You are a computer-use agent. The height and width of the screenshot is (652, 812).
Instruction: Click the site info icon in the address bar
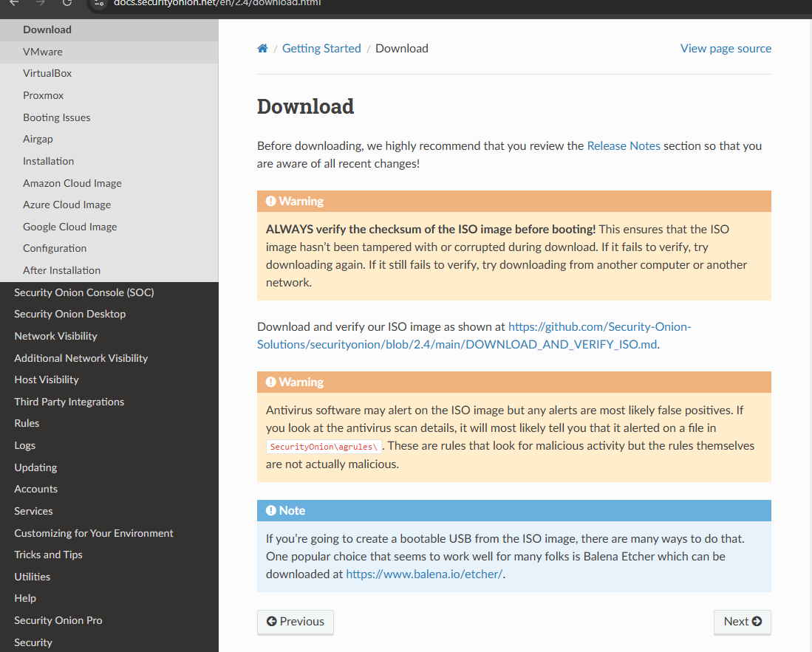[x=100, y=3]
